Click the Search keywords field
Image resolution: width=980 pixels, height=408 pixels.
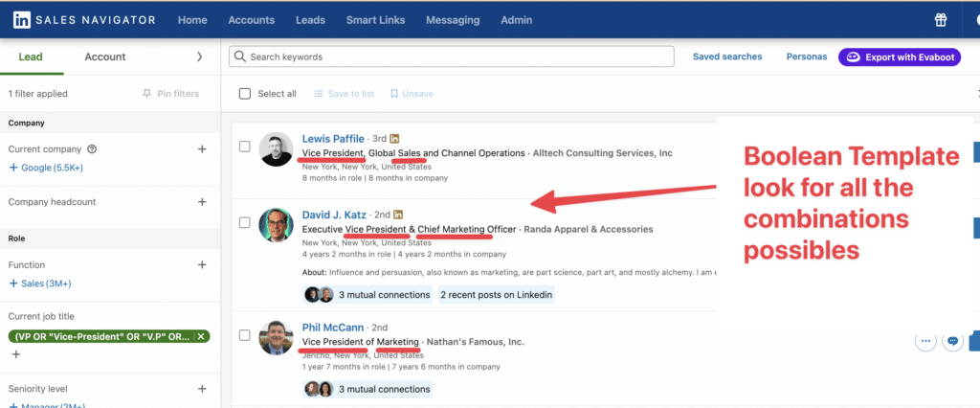(452, 57)
